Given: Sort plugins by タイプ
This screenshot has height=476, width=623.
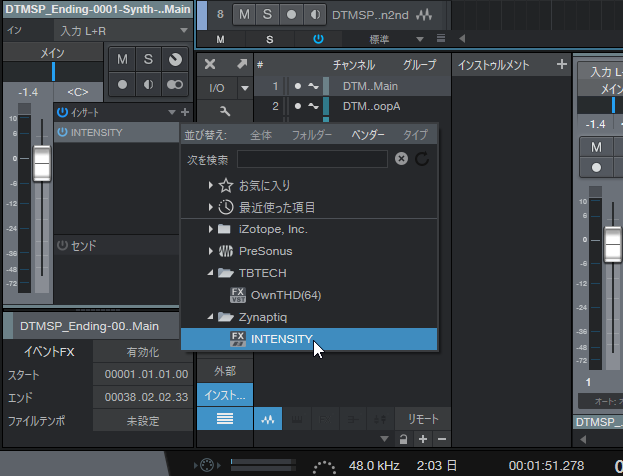Looking at the screenshot, I should pyautogui.click(x=415, y=135).
